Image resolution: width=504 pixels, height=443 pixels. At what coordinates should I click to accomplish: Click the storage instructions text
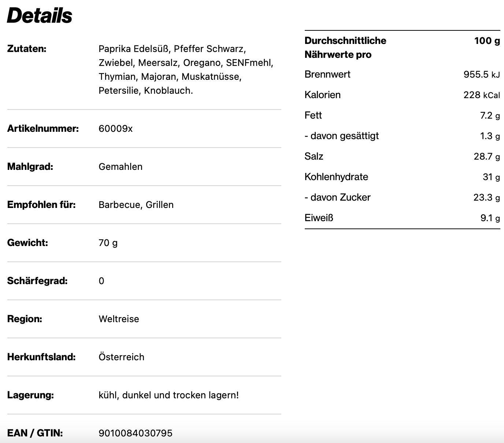pyautogui.click(x=168, y=395)
